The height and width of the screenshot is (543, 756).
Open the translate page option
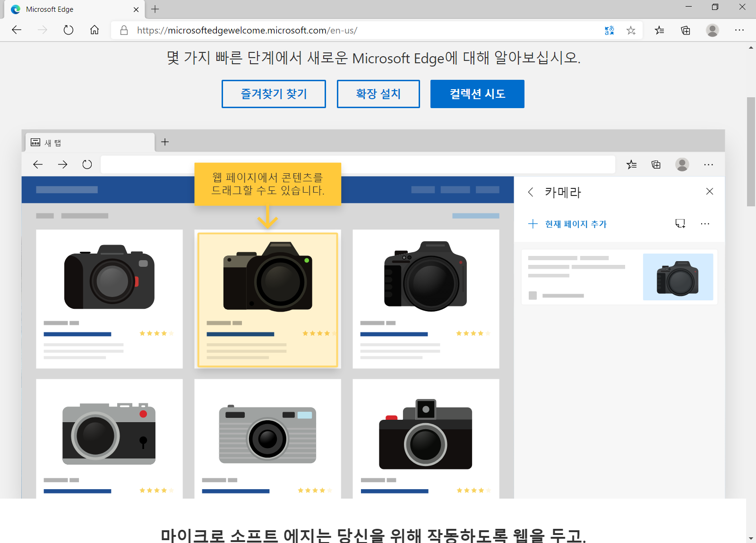610,30
